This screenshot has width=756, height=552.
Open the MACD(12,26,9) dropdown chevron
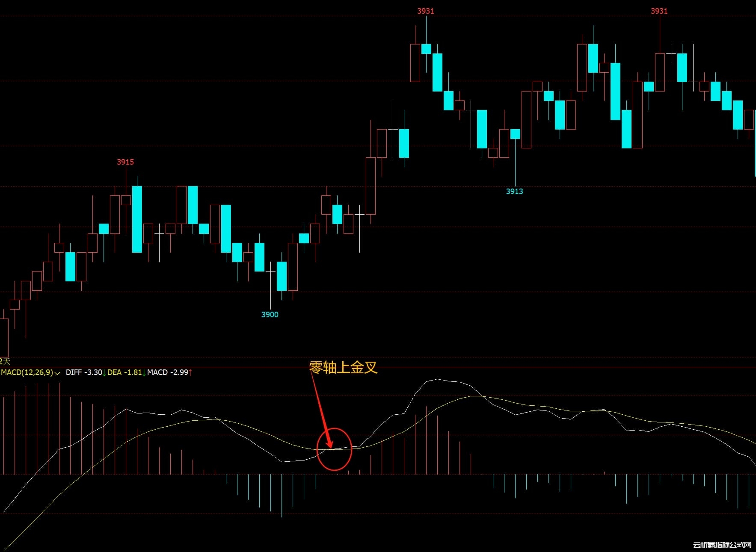click(57, 373)
